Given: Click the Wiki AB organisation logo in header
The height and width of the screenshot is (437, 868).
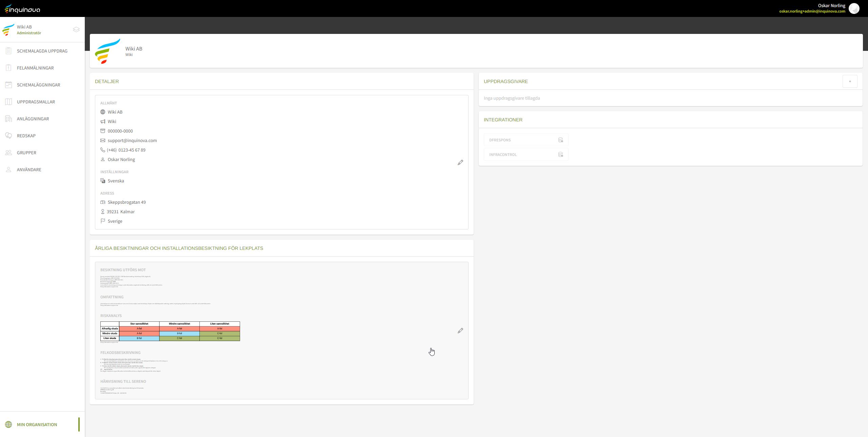Looking at the screenshot, I should tap(107, 51).
